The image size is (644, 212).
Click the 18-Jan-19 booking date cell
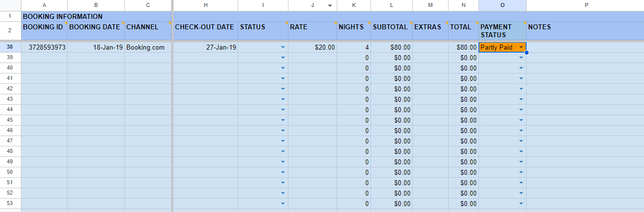point(96,47)
